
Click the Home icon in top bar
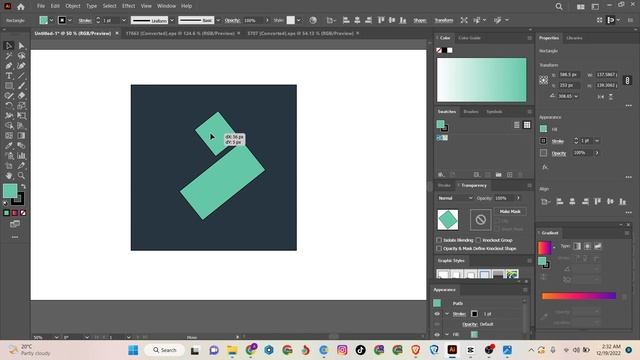21,7
